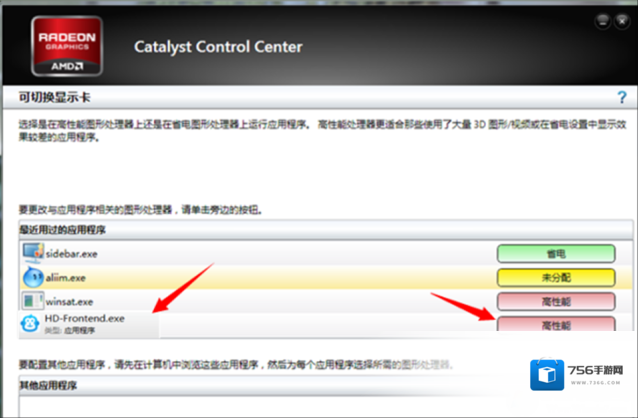The height and width of the screenshot is (418, 638).
Task: Toggle the green 省电 button for sidebar.exe
Action: (556, 254)
